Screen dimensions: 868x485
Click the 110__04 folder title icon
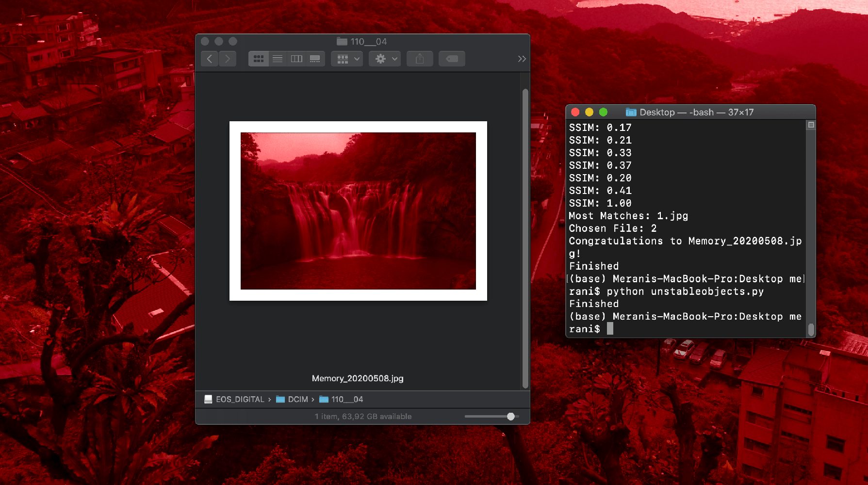[x=342, y=42]
